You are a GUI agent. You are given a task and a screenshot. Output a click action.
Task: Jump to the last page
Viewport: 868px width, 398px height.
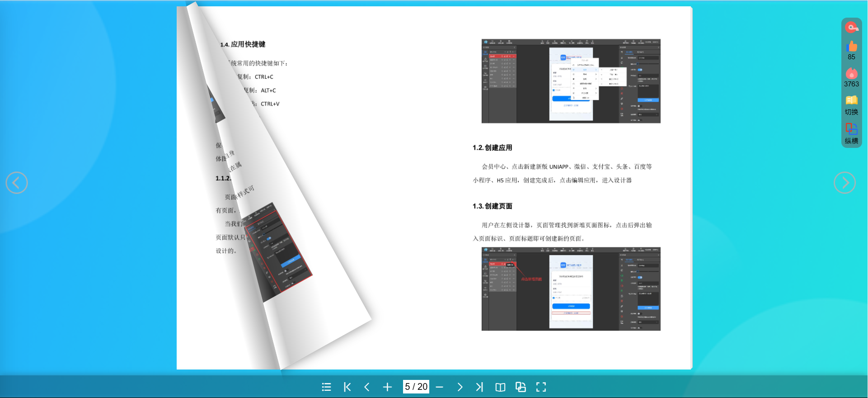pyautogui.click(x=479, y=387)
